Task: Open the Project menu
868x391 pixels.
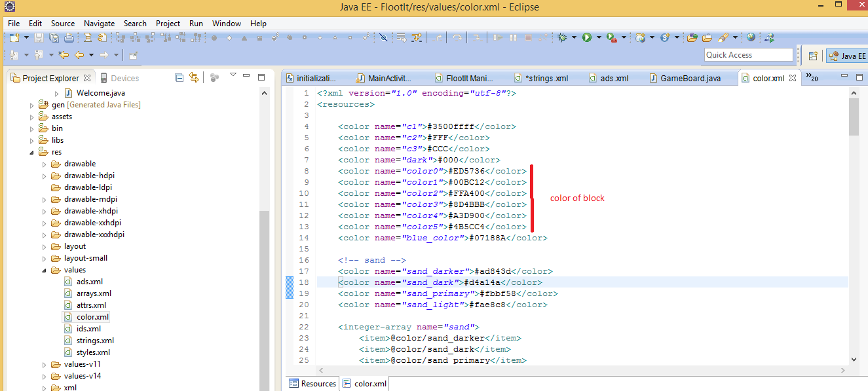Action: coord(168,23)
